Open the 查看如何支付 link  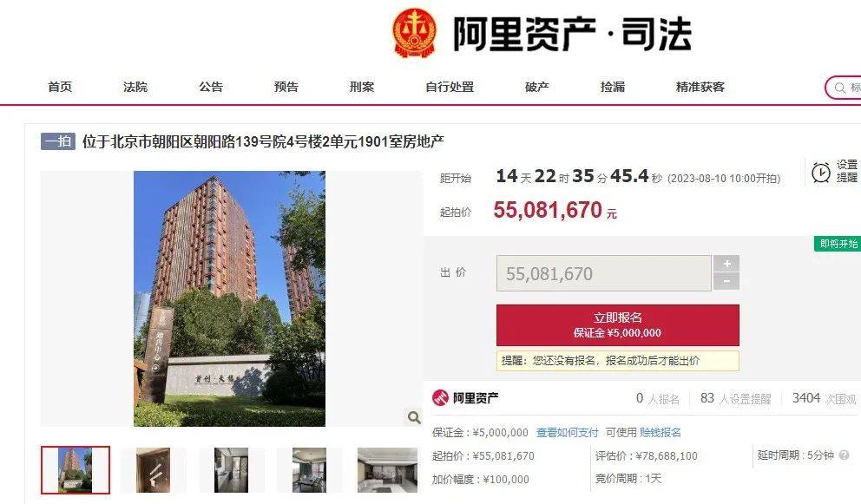point(568,433)
